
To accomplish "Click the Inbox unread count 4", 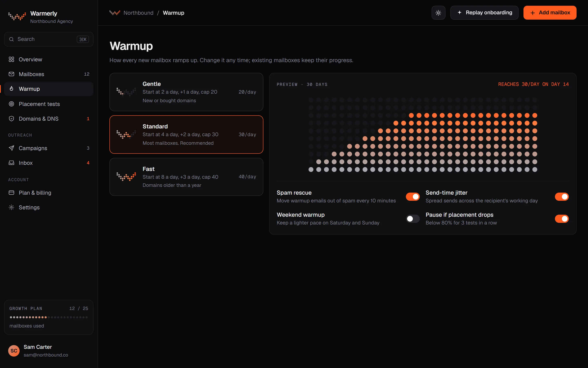I will [x=88, y=163].
